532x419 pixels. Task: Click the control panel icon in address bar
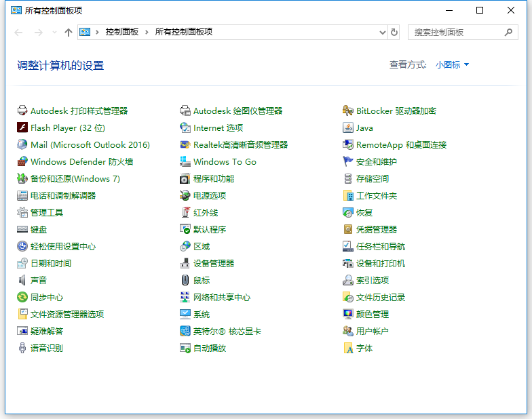[85, 32]
